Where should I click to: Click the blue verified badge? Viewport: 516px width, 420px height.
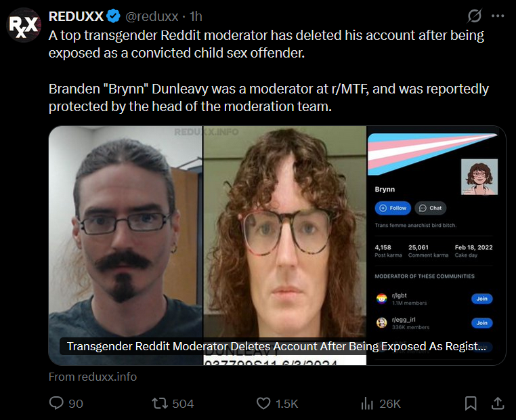click(114, 16)
